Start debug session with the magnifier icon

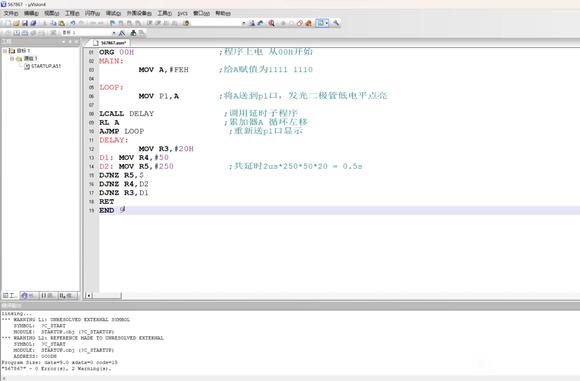pos(272,23)
